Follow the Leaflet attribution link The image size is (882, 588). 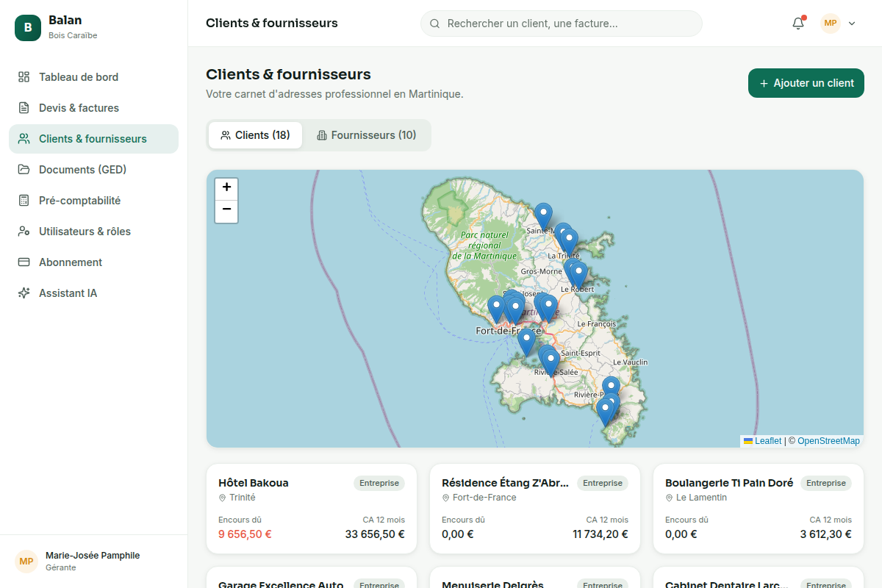(x=762, y=441)
